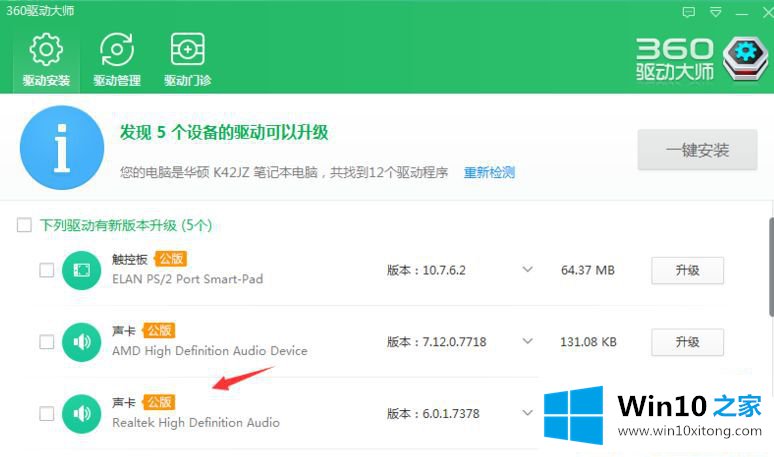The height and width of the screenshot is (457, 774).
Task: Check the 触控板 ELAN driver checkbox
Action: (x=46, y=270)
